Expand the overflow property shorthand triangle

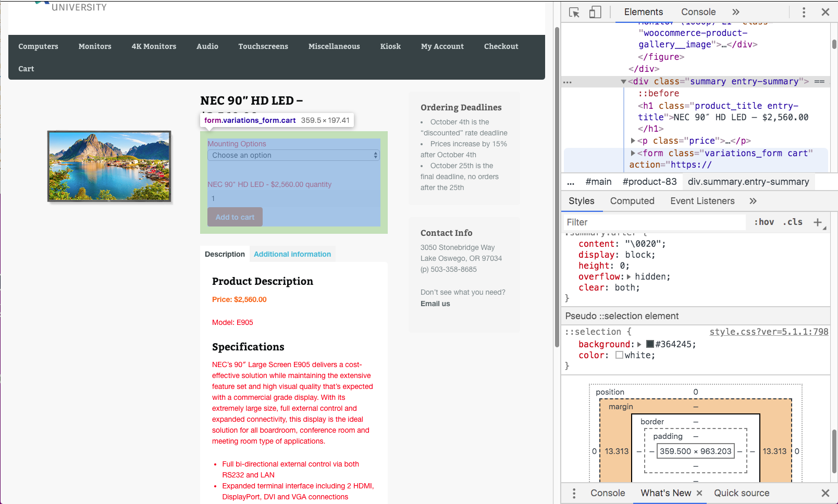coord(629,277)
